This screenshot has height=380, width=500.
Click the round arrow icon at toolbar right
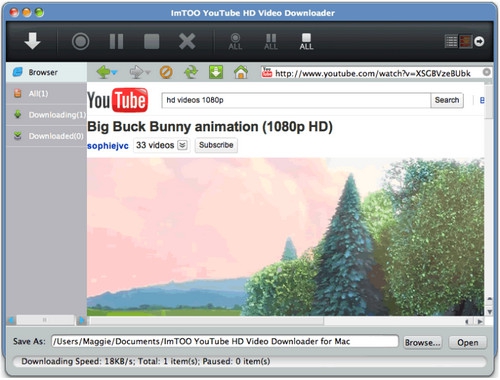pyautogui.click(x=479, y=41)
